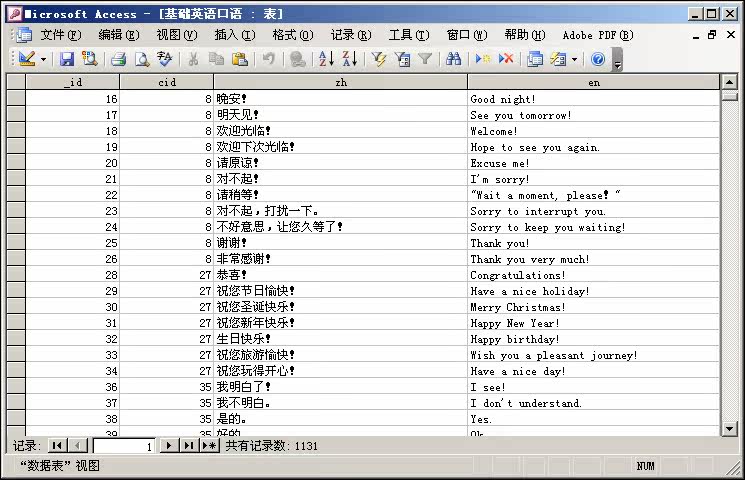Open the New Object dropdown arrow
This screenshot has height=480, width=745.
[x=574, y=59]
